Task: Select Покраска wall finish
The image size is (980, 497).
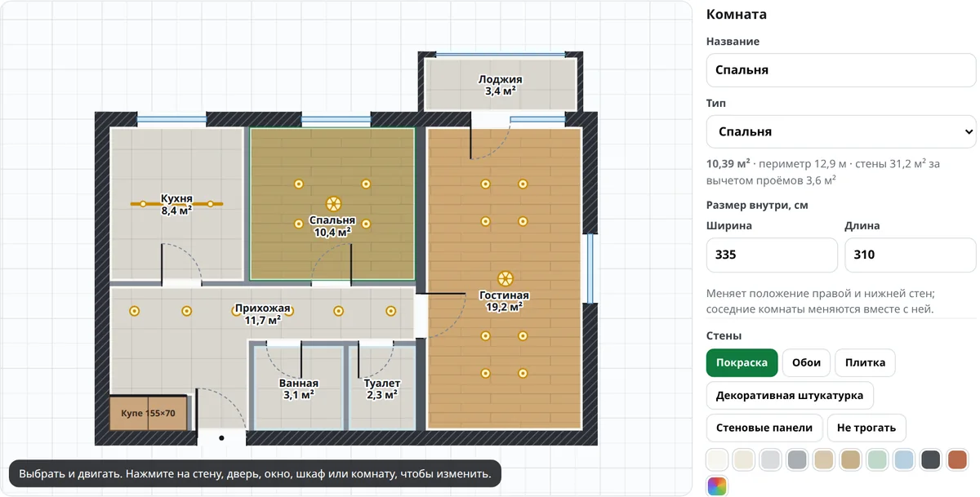Action: point(742,362)
